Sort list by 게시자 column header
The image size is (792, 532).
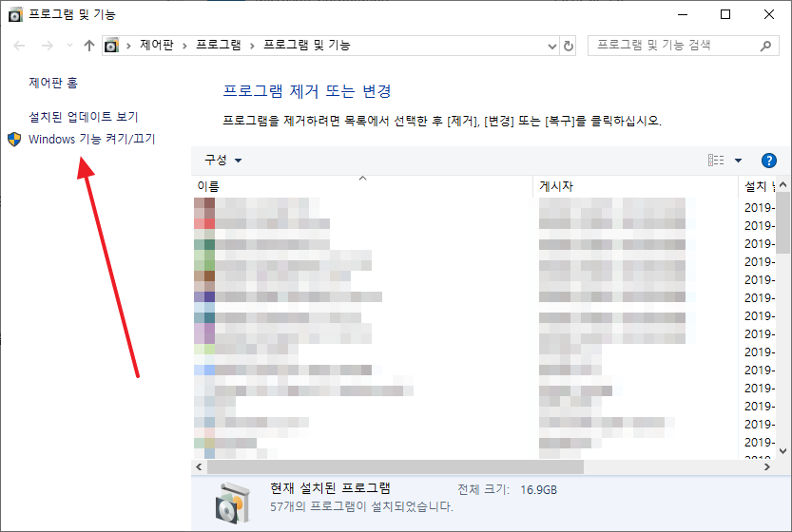coord(635,186)
